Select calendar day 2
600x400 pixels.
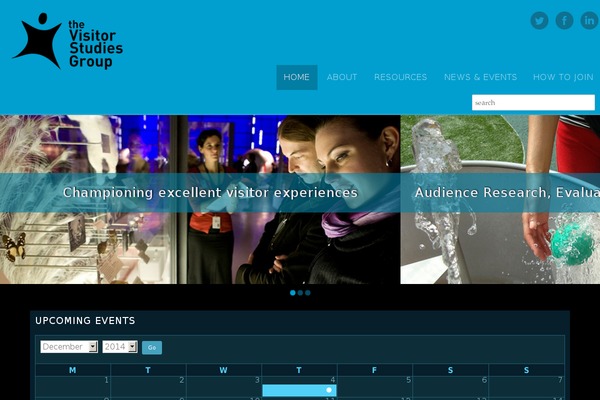(182, 380)
